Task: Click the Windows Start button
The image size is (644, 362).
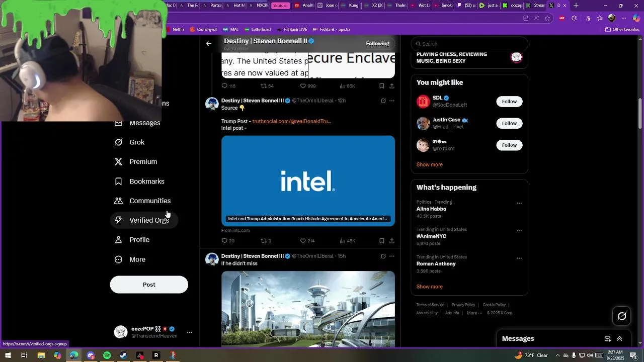Action: click(8, 355)
